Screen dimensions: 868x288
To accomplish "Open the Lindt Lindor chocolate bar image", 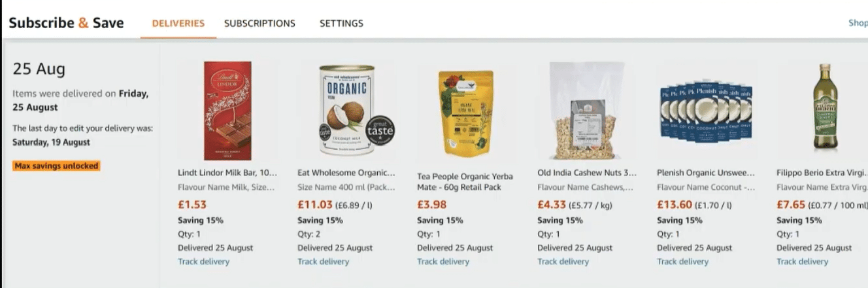I will pyautogui.click(x=227, y=111).
